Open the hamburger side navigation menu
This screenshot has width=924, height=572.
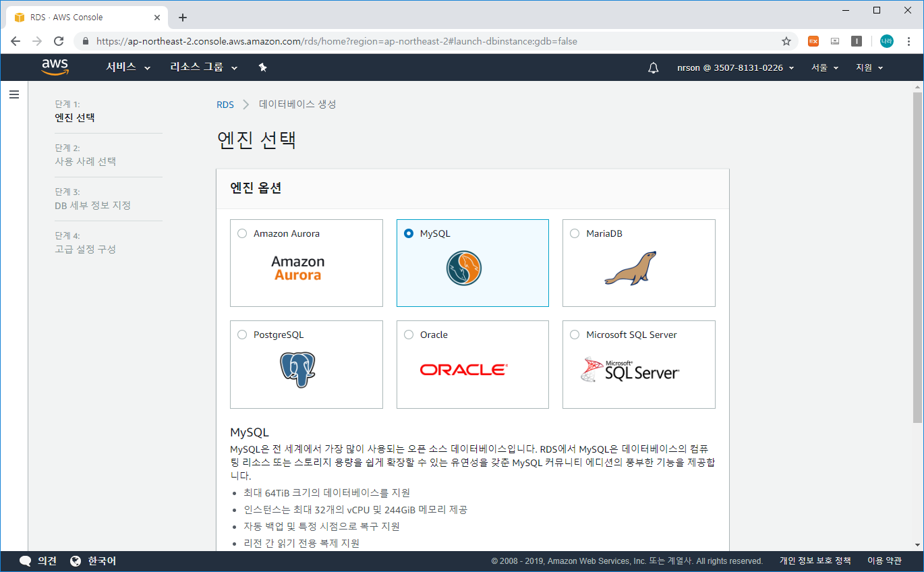pos(14,94)
